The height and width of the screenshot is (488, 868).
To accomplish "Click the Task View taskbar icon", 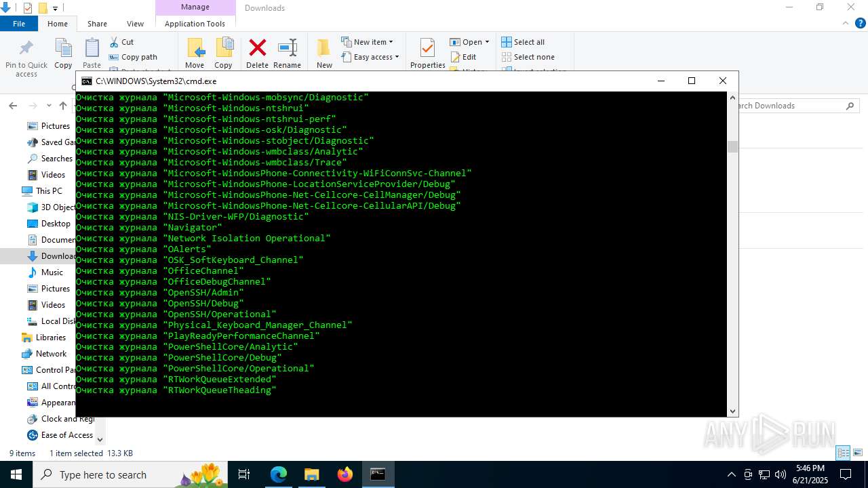I will click(x=244, y=474).
